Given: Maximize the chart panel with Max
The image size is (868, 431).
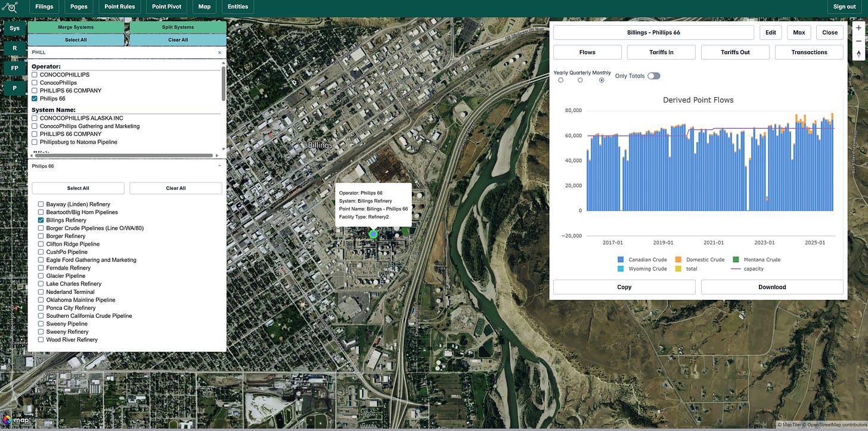Looking at the screenshot, I should coord(799,33).
